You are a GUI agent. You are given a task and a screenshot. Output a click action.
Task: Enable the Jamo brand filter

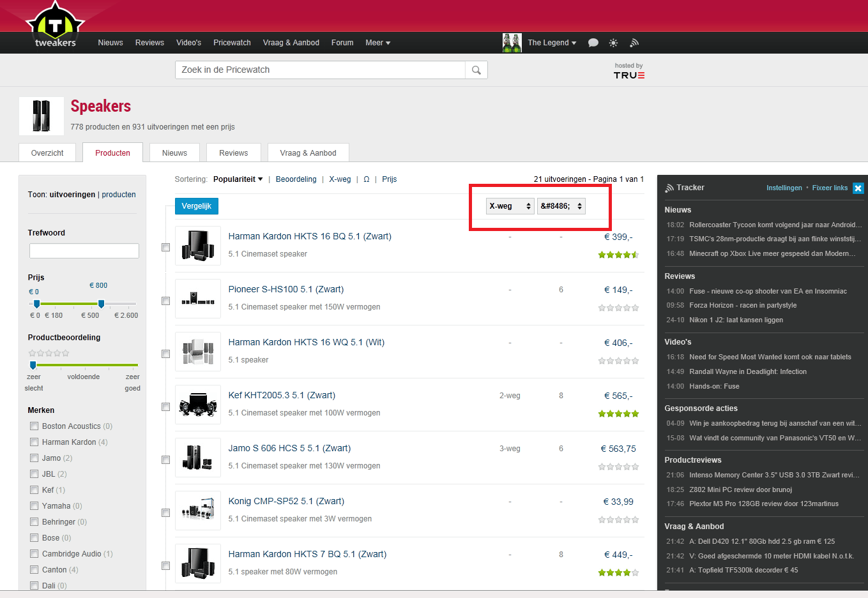34,458
